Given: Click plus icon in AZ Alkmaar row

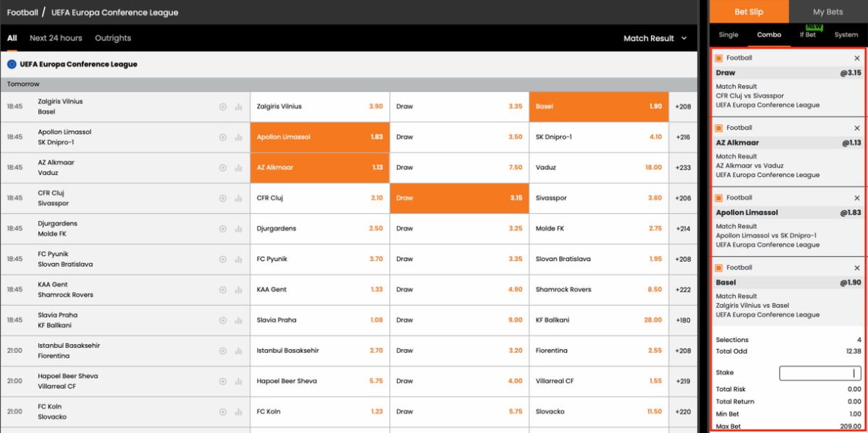Looking at the screenshot, I should 223,168.
